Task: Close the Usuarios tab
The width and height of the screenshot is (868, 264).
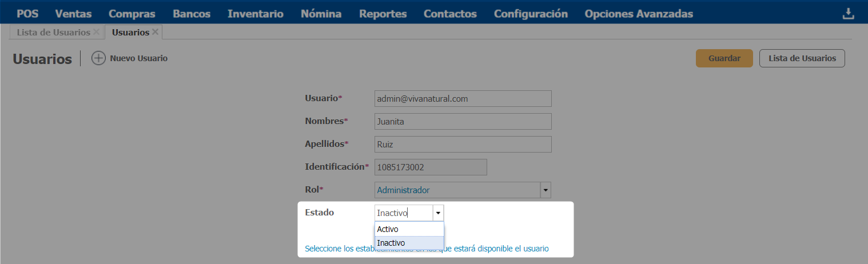Action: [x=155, y=32]
